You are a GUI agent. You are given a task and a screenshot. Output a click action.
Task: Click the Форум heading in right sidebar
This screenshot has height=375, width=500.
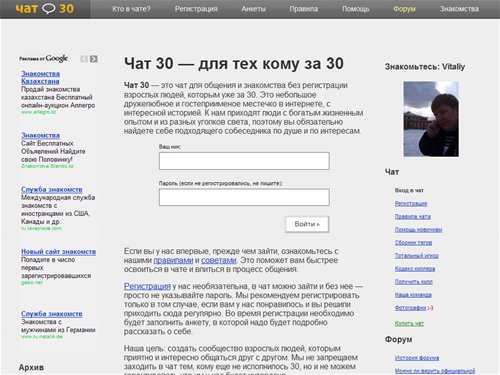coord(398,339)
